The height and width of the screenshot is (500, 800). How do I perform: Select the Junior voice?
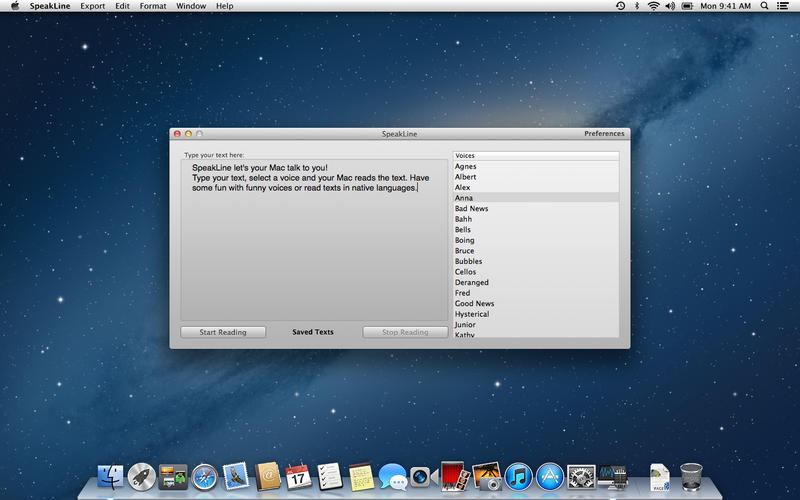536,324
